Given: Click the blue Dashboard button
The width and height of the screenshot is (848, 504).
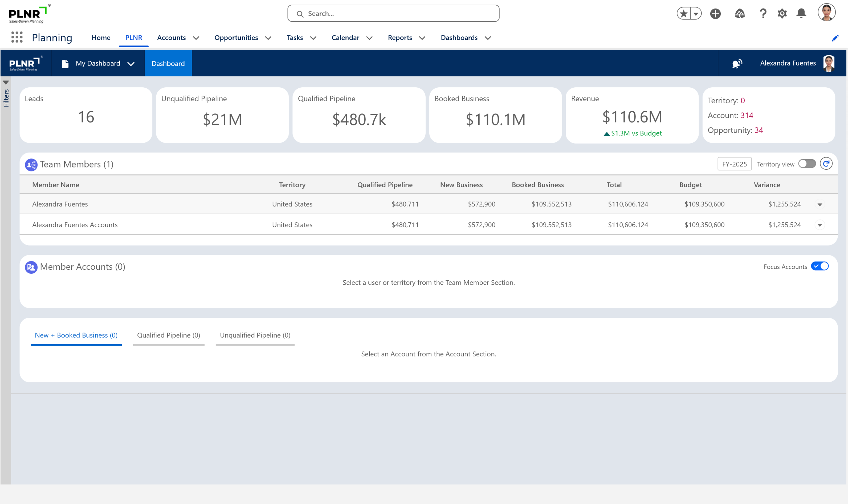Looking at the screenshot, I should [168, 64].
